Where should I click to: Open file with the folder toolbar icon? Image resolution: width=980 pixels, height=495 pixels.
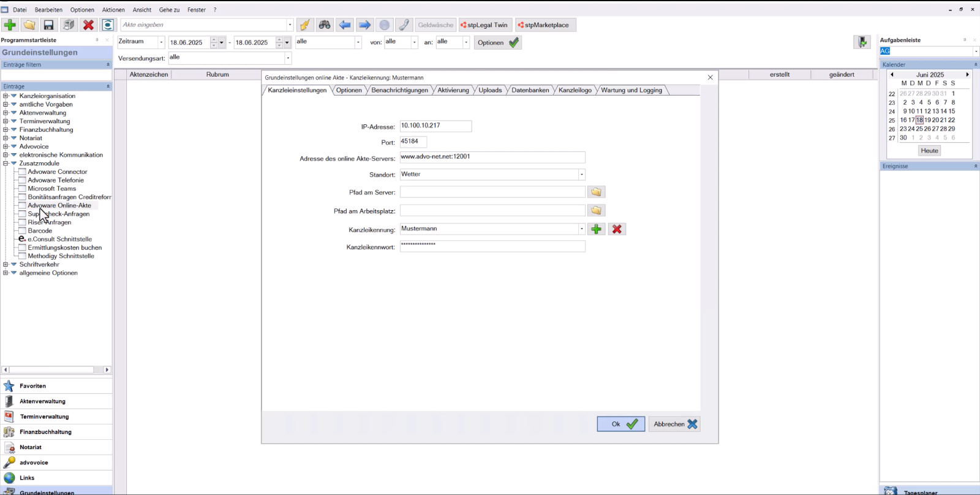29,25
